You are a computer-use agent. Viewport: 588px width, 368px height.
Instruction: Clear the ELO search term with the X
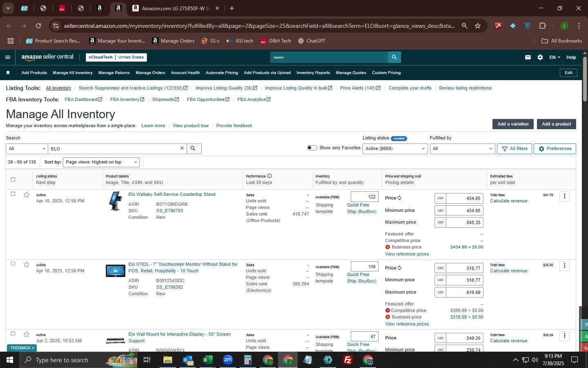(182, 148)
